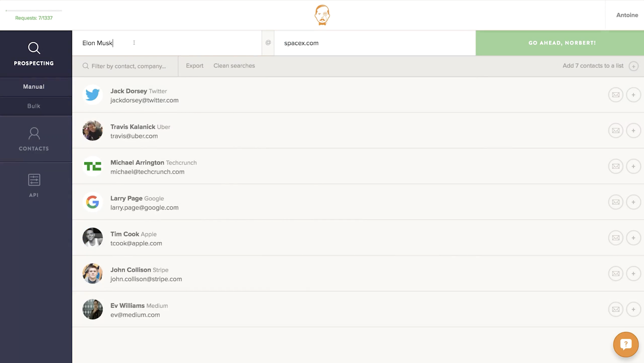644x363 pixels.
Task: Select the Bulk prospecting tab
Action: coord(34,106)
